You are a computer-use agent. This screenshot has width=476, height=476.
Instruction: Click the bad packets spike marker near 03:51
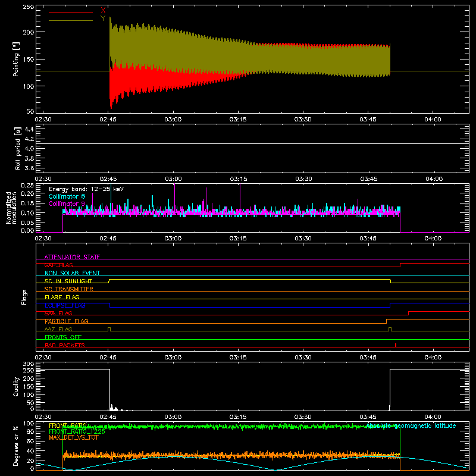[x=396, y=345]
